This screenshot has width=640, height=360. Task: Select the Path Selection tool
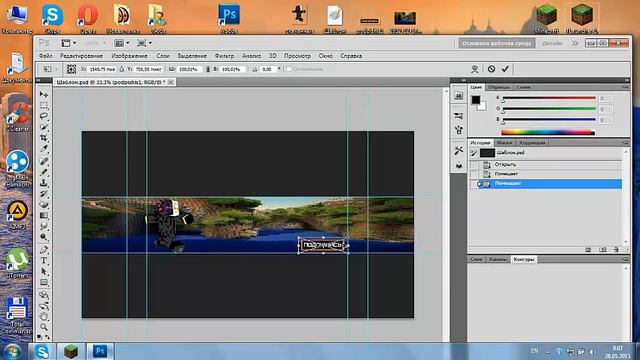(44, 272)
